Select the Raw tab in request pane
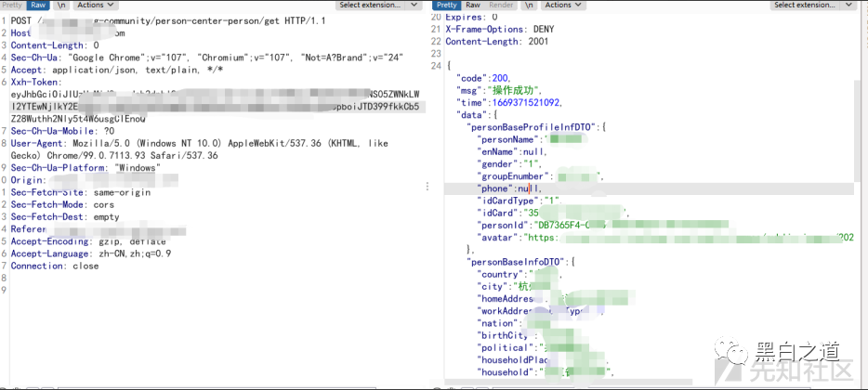 point(38,6)
